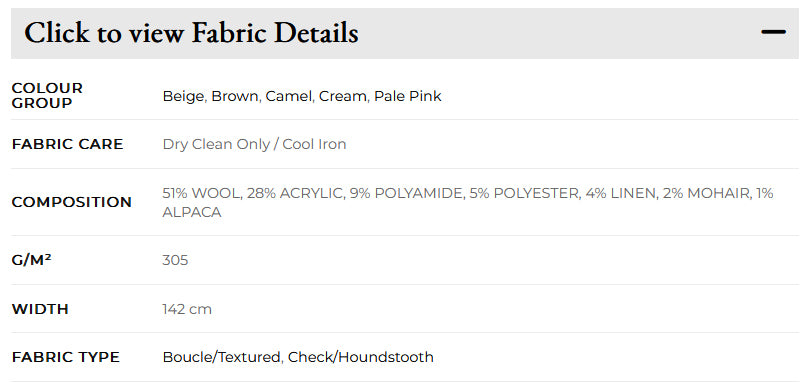Open the Beige colour group link
This screenshot has height=387, width=802.
(183, 97)
